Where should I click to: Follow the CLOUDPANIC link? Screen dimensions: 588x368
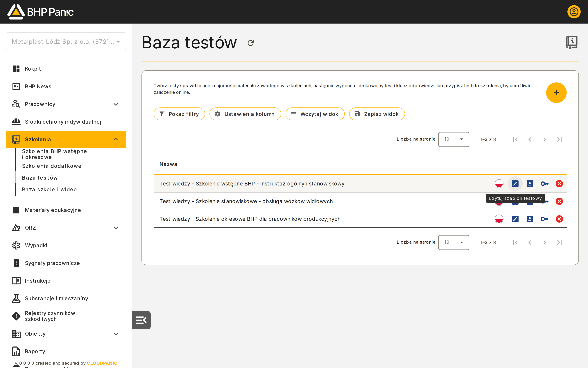102,363
